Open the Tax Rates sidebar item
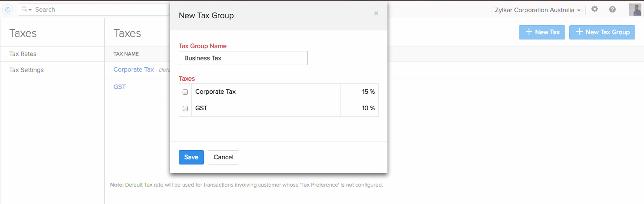 (23, 54)
